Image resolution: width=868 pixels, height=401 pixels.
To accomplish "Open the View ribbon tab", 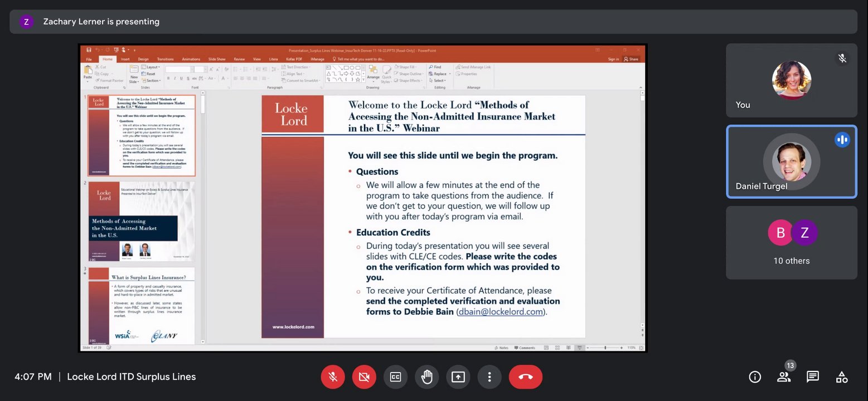I will [257, 59].
